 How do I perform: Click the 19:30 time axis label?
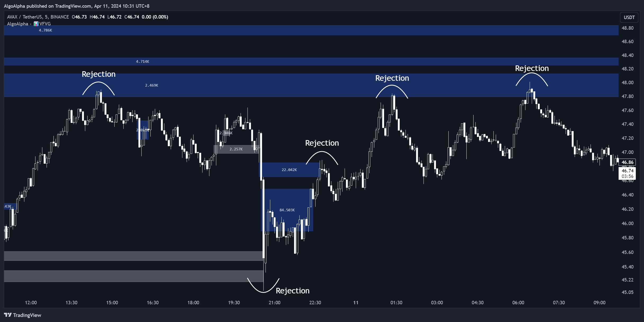234,303
